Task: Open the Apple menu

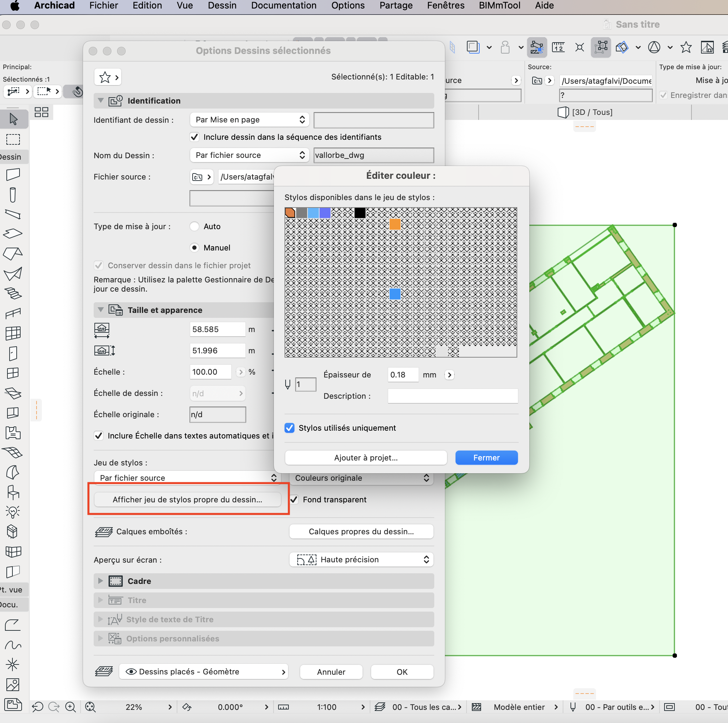Action: point(15,6)
